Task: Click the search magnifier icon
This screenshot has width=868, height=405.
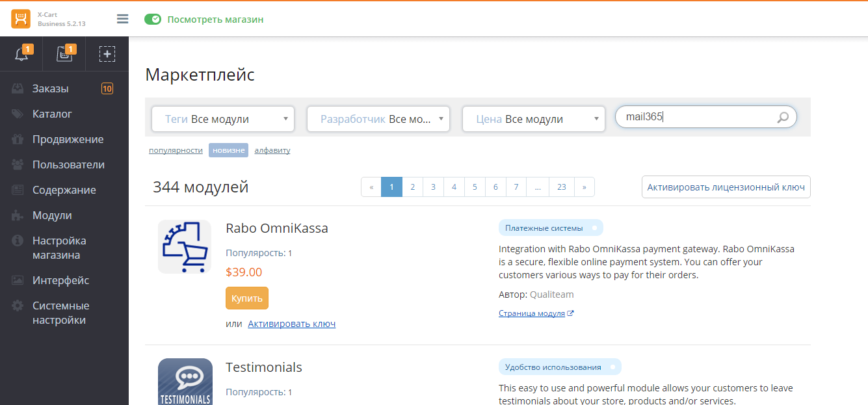Action: 783,118
